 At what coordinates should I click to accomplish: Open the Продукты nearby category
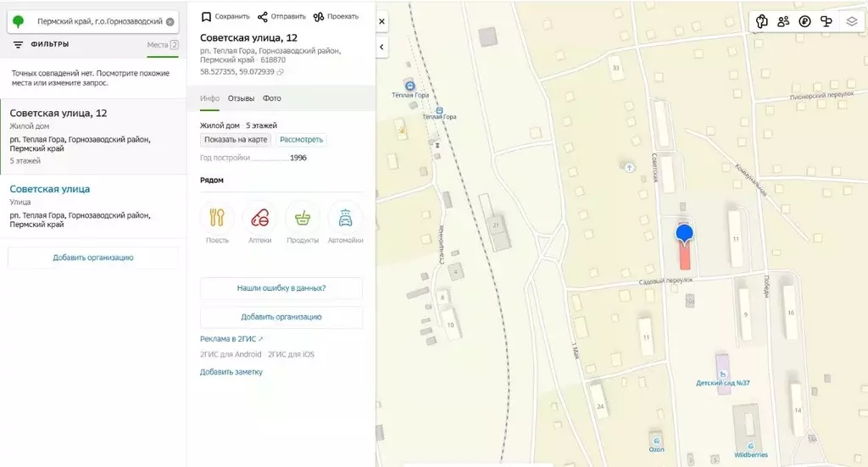pos(303,218)
